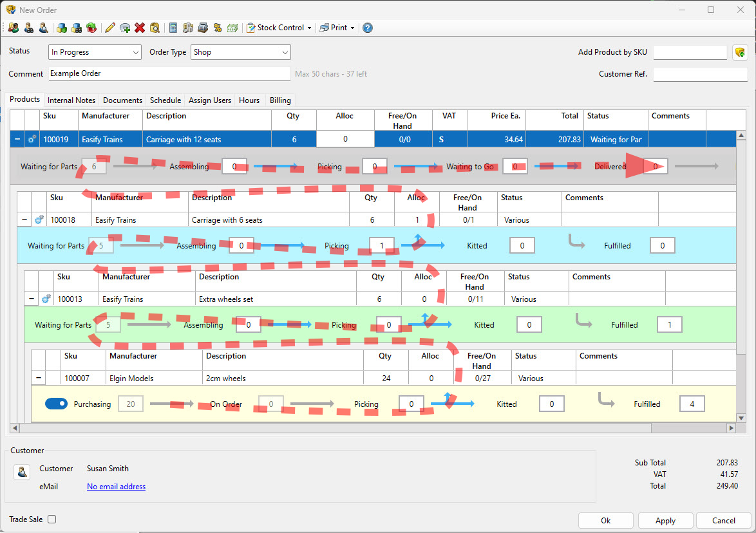Viewport: 756px width, 533px height.
Task: Switch to the Internal Notes tab
Action: coord(71,100)
